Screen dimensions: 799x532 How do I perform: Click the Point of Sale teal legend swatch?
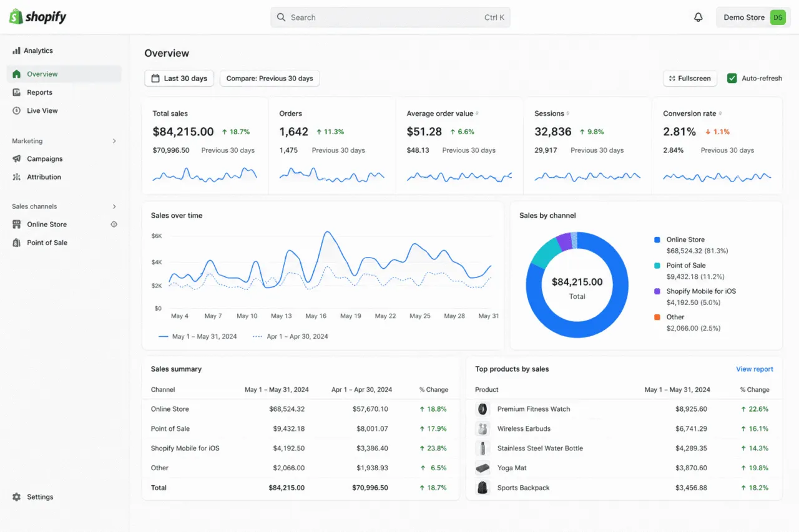point(657,266)
